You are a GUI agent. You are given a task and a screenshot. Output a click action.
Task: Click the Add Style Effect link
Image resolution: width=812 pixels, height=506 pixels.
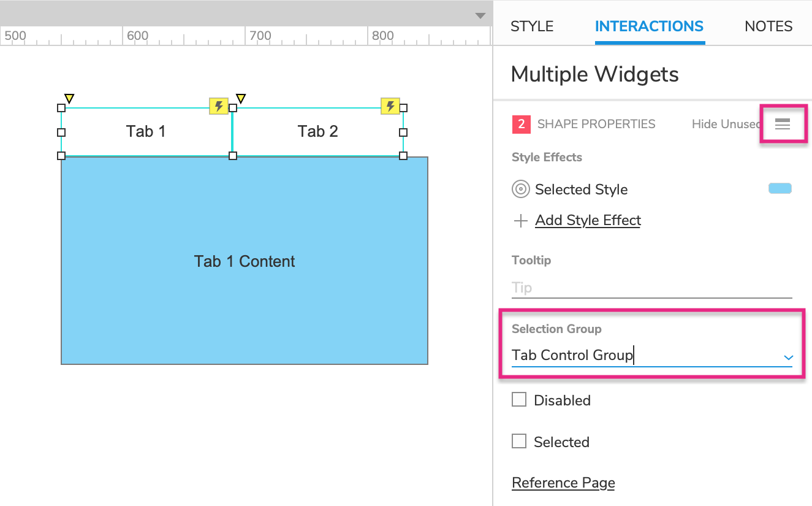coord(588,221)
